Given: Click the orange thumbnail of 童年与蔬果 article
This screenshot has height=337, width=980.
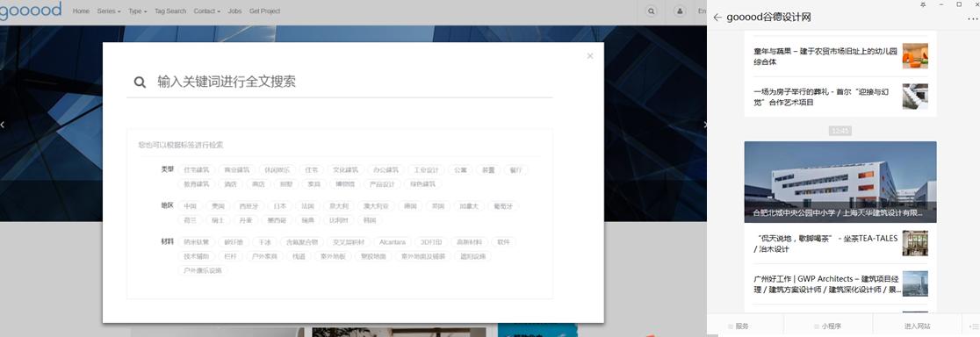Looking at the screenshot, I should point(915,55).
